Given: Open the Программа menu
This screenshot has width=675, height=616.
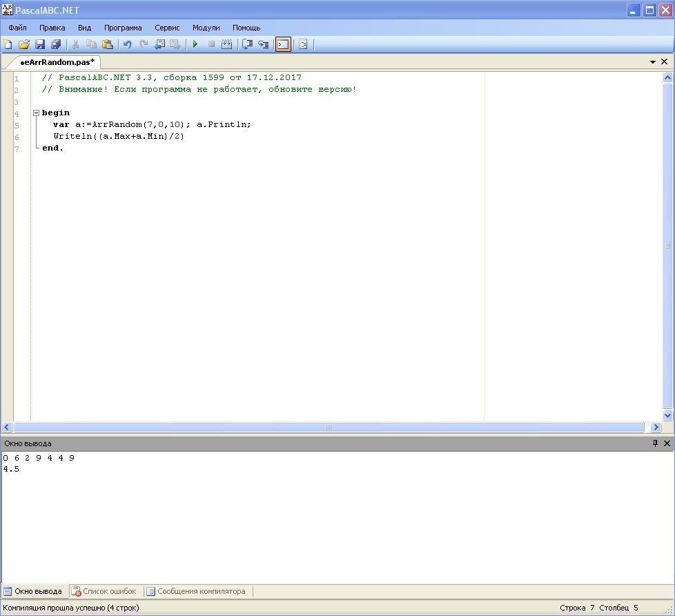Looking at the screenshot, I should 123,28.
